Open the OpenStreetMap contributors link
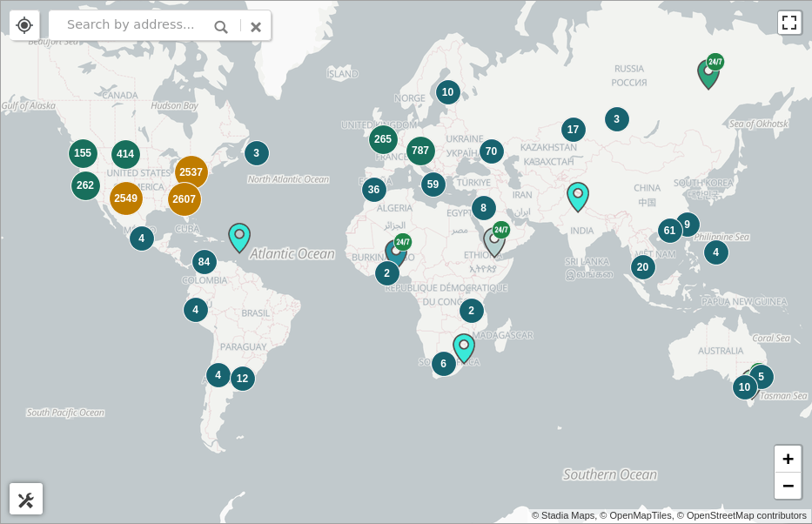812x524 pixels. (746, 515)
